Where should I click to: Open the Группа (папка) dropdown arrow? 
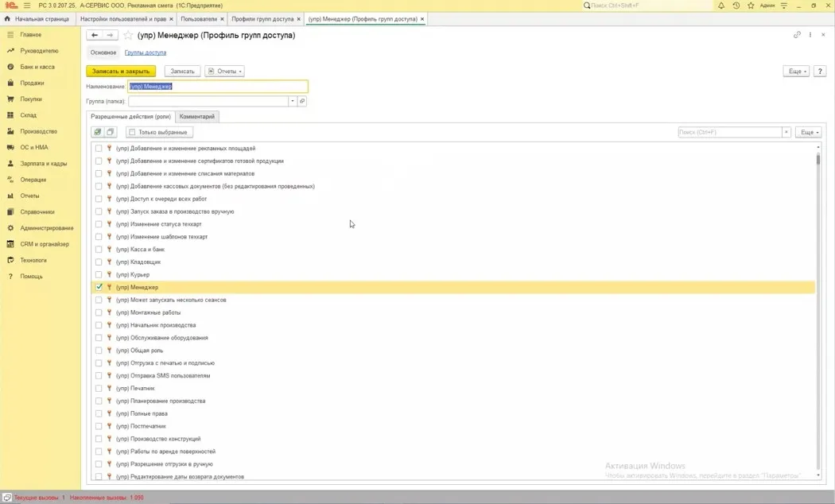point(292,101)
